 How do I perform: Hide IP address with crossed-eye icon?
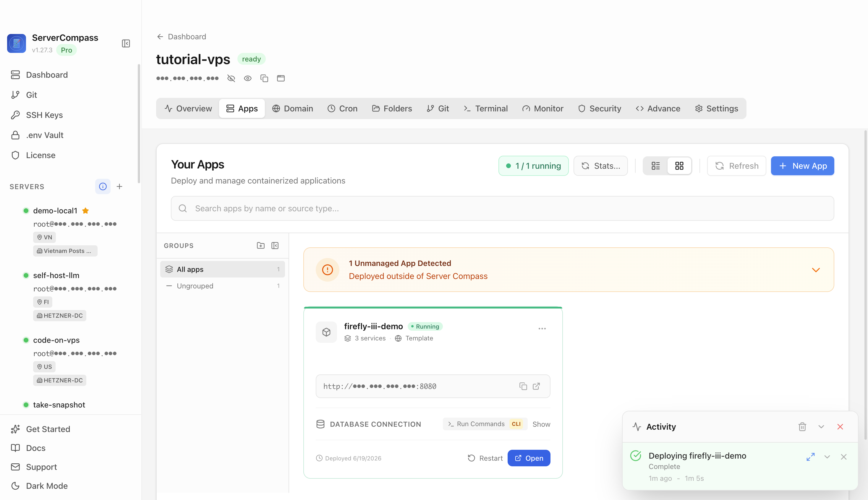coord(231,78)
